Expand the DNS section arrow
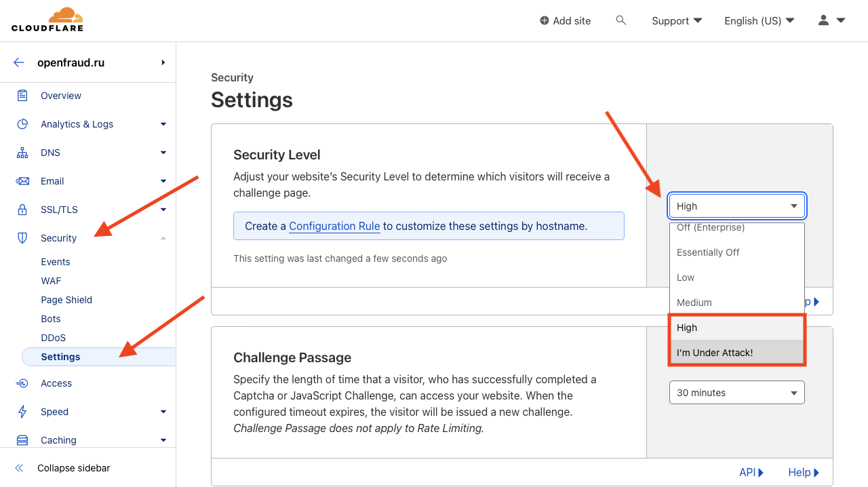868x487 pixels. (163, 153)
